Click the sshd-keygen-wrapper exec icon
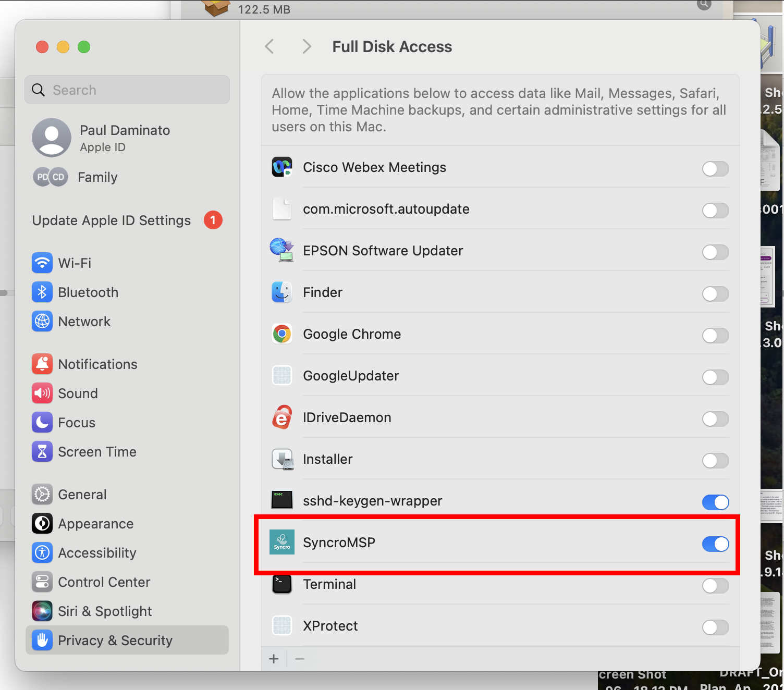The image size is (784, 690). point(282,500)
